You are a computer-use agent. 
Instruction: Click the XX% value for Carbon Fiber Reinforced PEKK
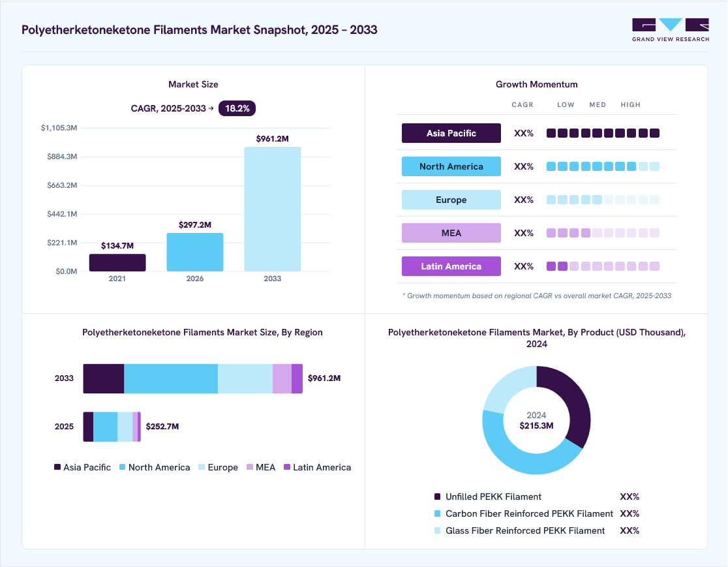(629, 513)
